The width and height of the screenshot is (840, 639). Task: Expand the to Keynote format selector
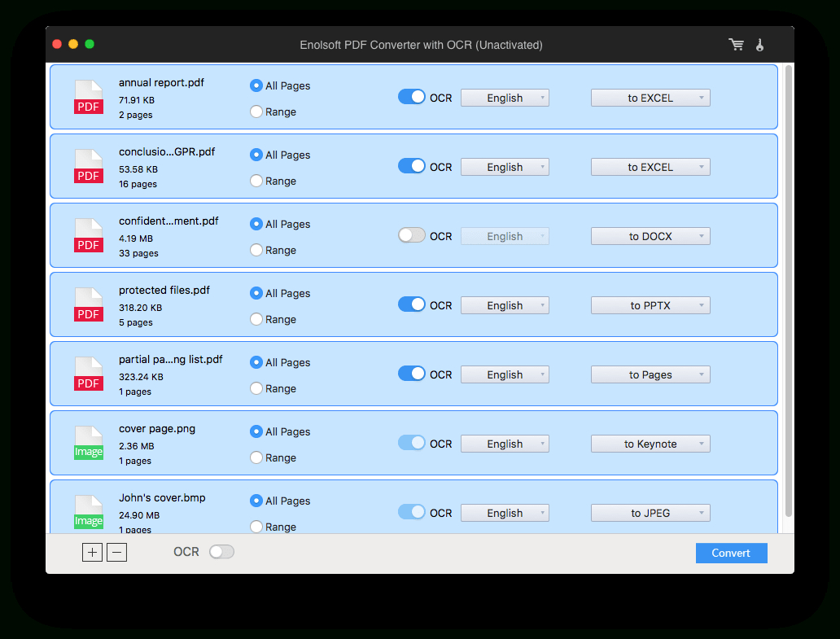pyautogui.click(x=650, y=444)
